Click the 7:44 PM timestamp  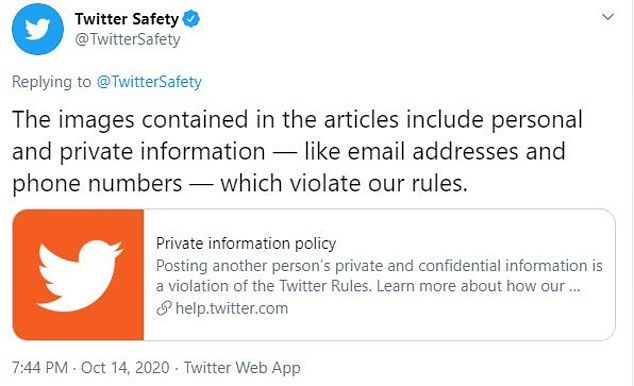40,368
